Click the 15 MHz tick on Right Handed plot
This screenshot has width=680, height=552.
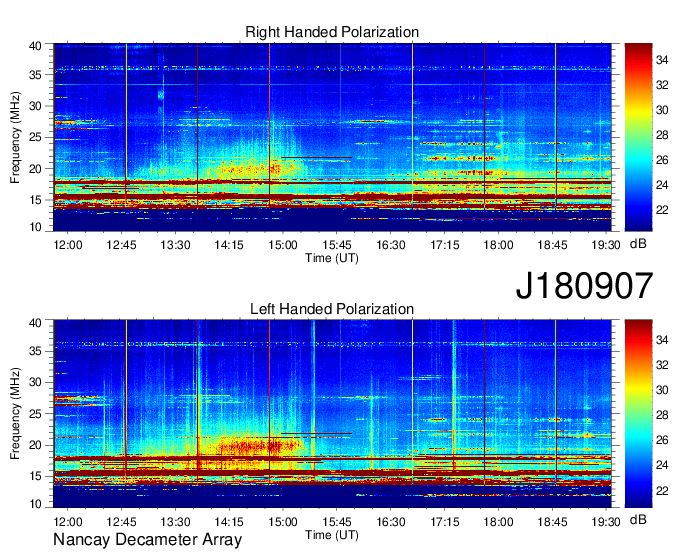pyautogui.click(x=35, y=200)
